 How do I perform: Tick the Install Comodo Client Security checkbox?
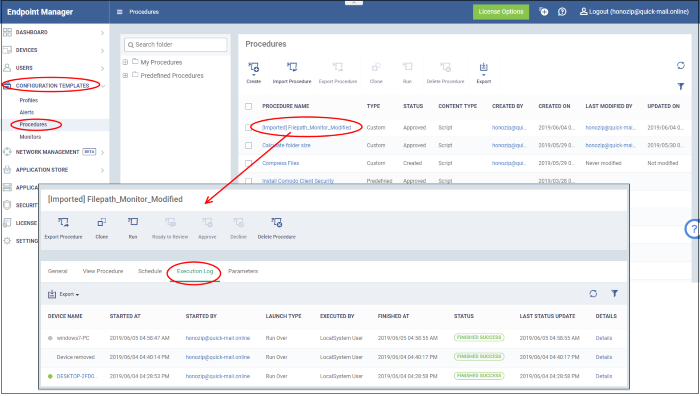(249, 181)
